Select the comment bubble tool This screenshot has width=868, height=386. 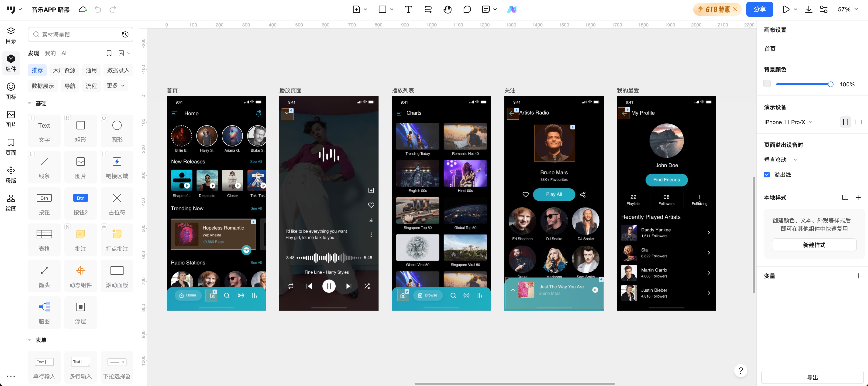pos(467,9)
